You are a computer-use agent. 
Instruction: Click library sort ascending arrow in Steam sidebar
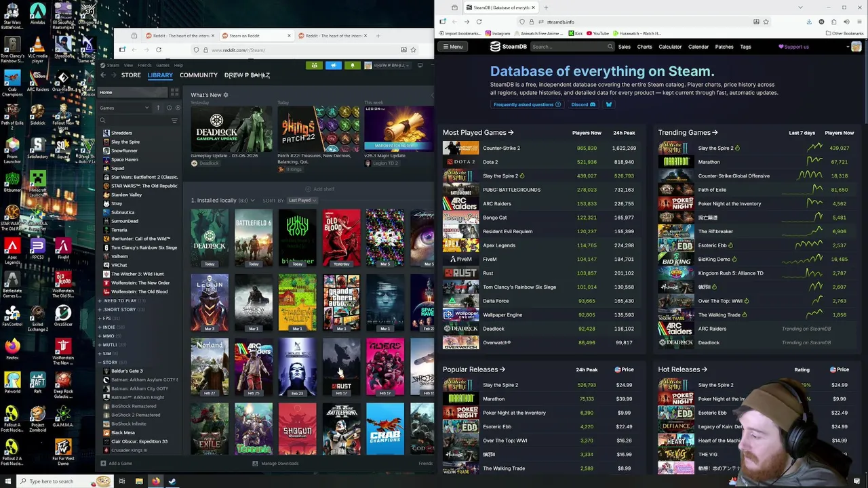coord(158,108)
